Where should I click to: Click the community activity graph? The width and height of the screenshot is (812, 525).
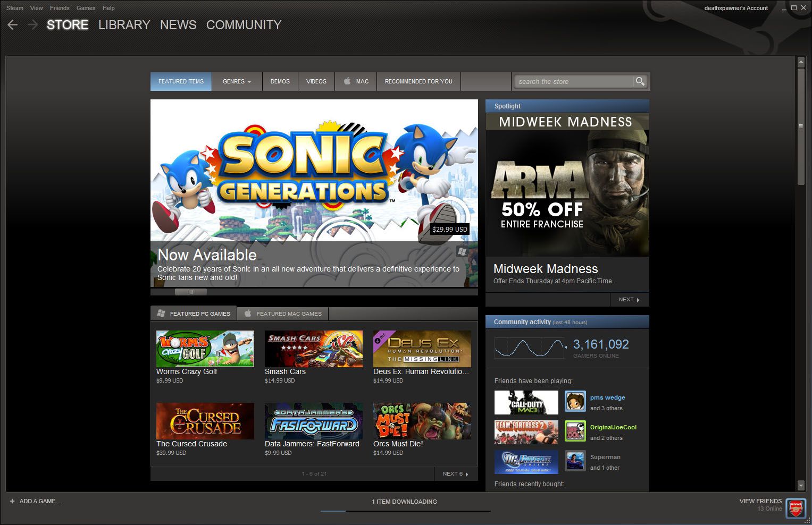pyautogui.click(x=530, y=348)
